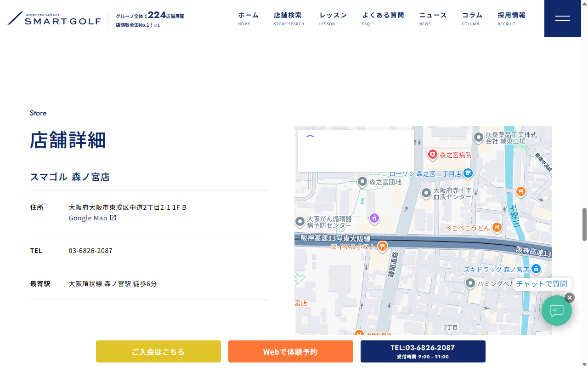Click the restaurant pin by the 平野川 river

(520, 191)
